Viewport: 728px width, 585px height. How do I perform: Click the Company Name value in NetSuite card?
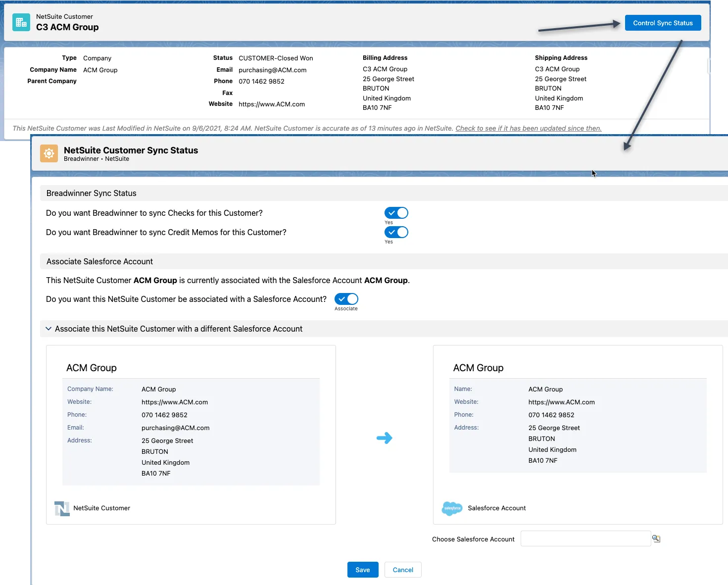point(159,389)
